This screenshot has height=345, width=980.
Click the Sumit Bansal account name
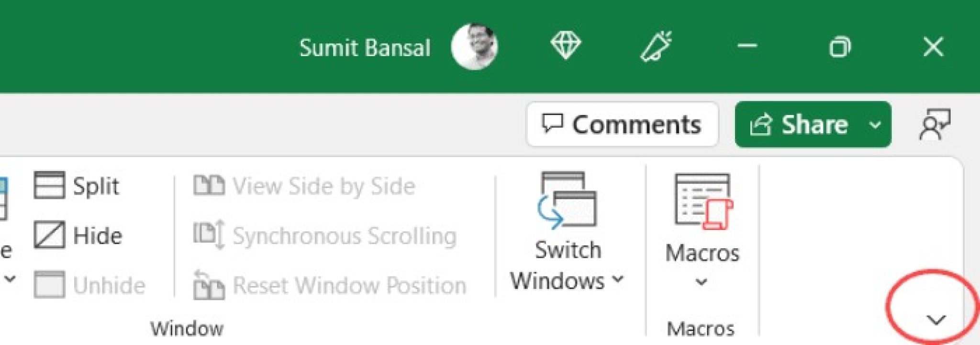365,46
